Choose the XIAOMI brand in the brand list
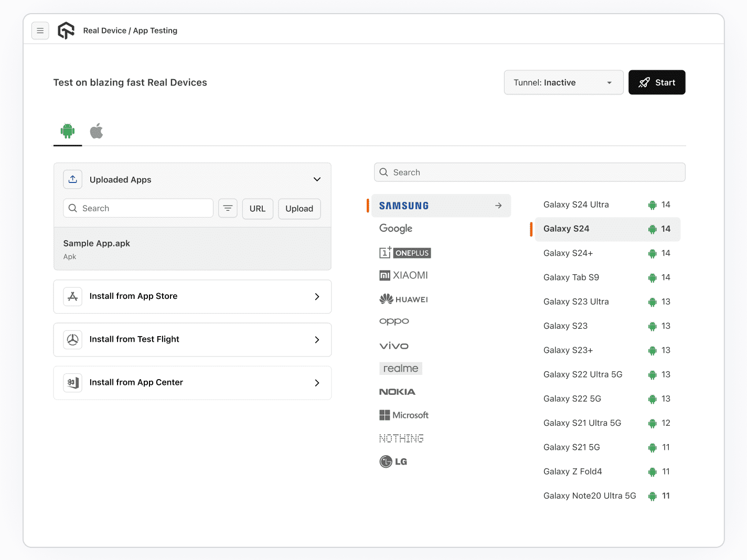This screenshot has height=560, width=747. pos(403,275)
